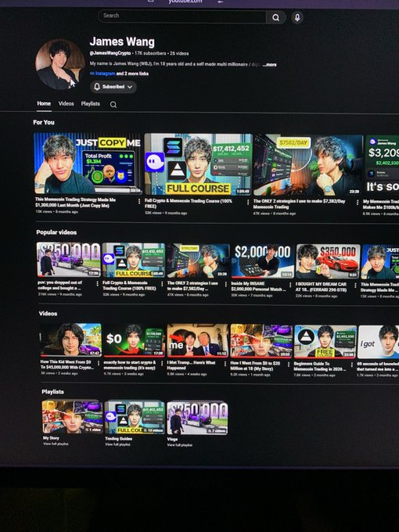Open options menu for 'pov: you dropped out of college' video
The width and height of the screenshot is (399, 532).
(x=97, y=284)
